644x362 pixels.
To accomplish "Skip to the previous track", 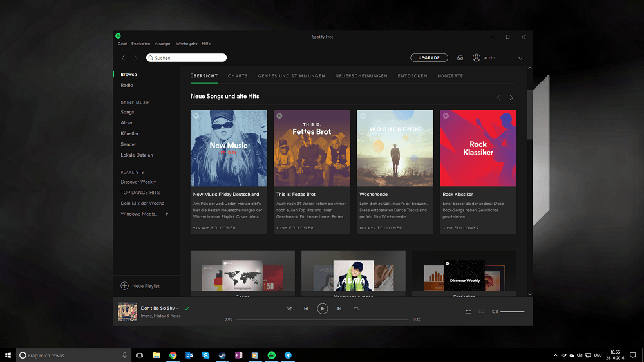I will coord(306,309).
